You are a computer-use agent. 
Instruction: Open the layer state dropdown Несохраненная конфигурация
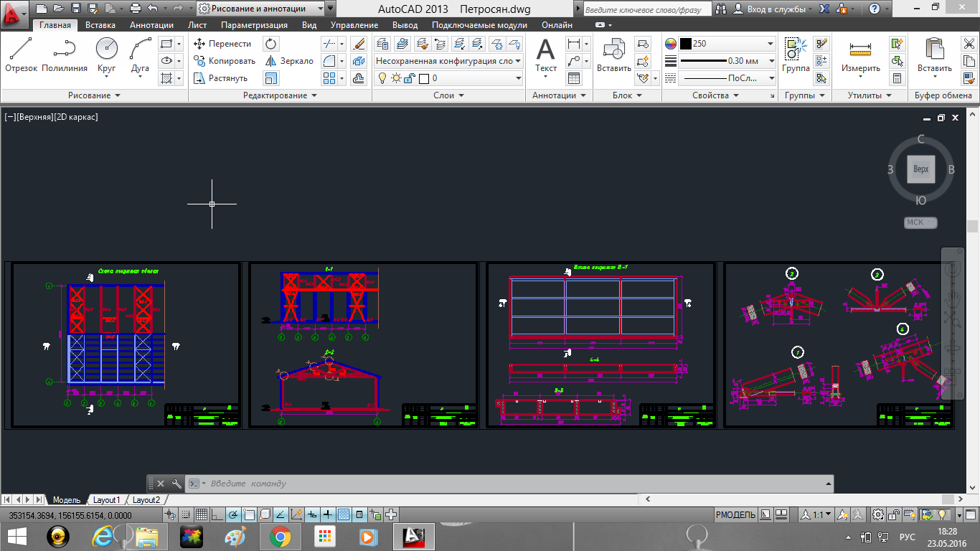tap(449, 61)
